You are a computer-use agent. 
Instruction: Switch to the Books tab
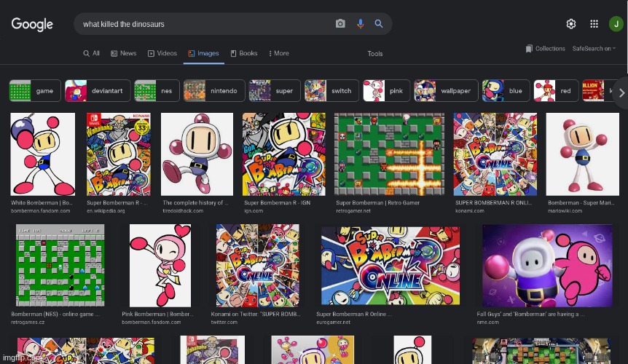coord(244,53)
